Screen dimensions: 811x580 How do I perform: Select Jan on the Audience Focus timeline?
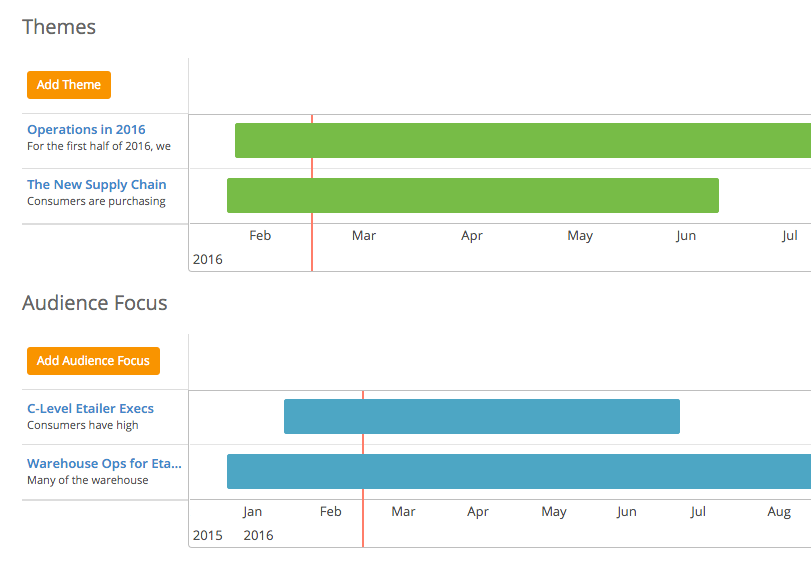tap(253, 511)
